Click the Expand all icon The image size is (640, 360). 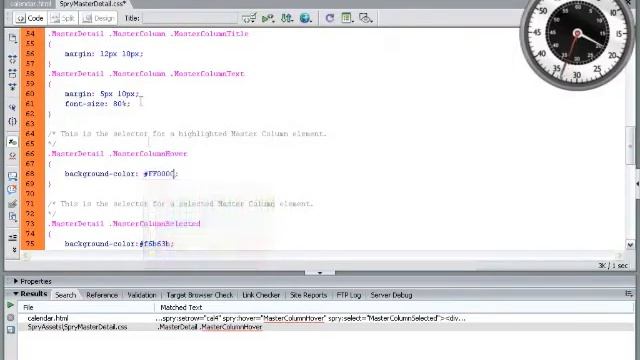point(12,87)
